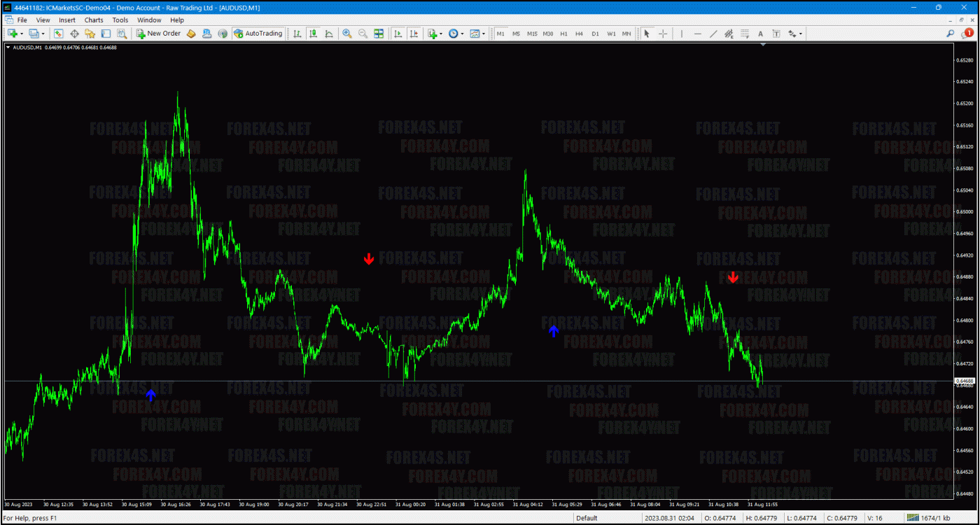Click the Tile Windows icon
Screen dimensions: 980x525
379,34
